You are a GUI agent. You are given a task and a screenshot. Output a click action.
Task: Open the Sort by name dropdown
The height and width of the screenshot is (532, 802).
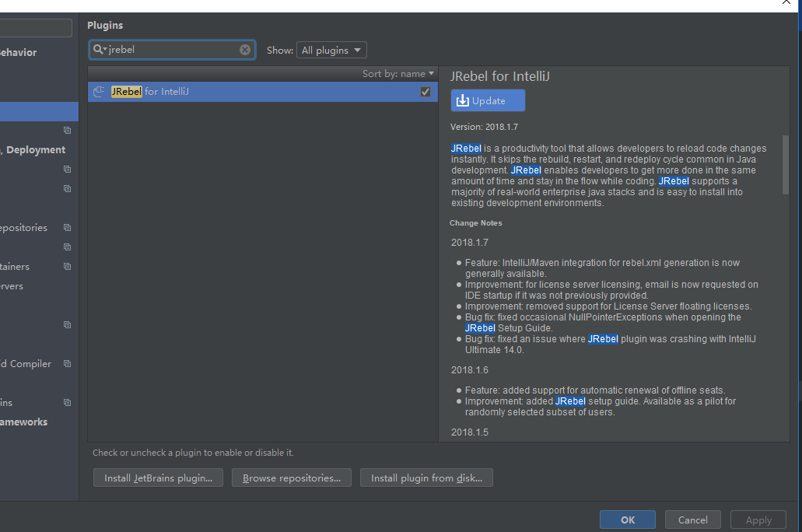coord(398,74)
